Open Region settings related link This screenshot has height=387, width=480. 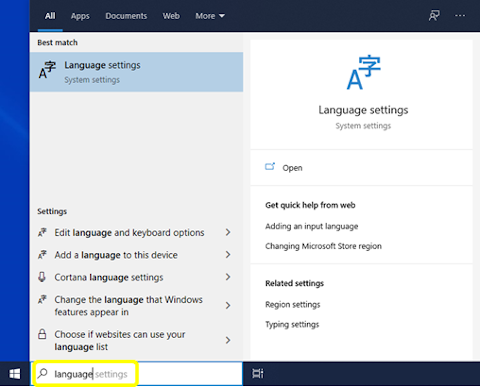pyautogui.click(x=293, y=305)
